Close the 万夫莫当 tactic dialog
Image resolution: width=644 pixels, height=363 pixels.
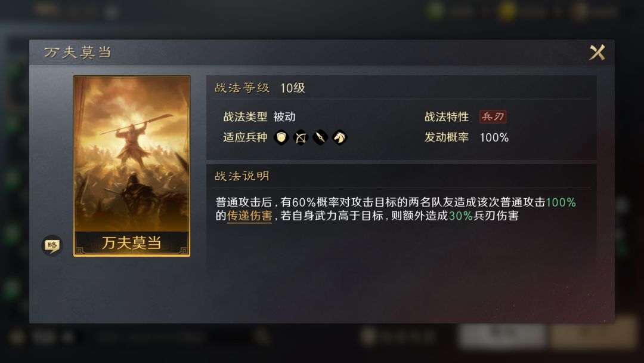point(597,52)
